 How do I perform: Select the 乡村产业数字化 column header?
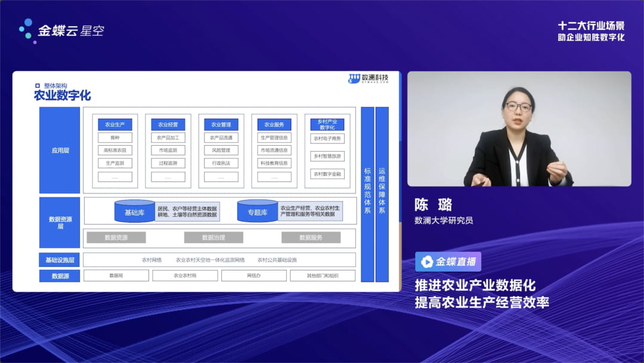coord(327,125)
